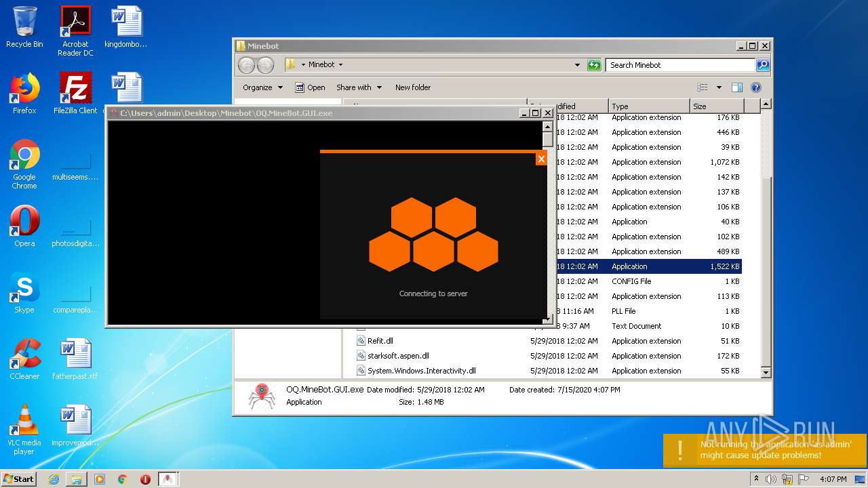Change the Explorer view mode icon
Viewport: 868px width, 488px height.
coord(703,87)
